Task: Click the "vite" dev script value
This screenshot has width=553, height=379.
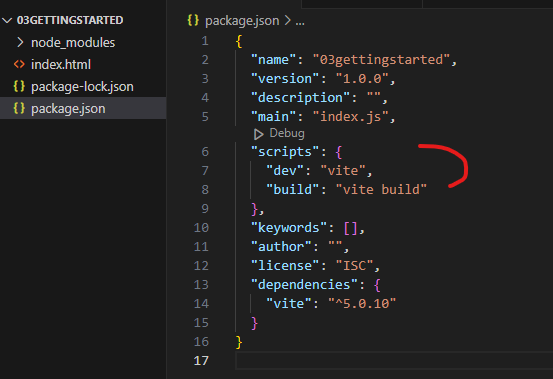Action: (x=343, y=171)
